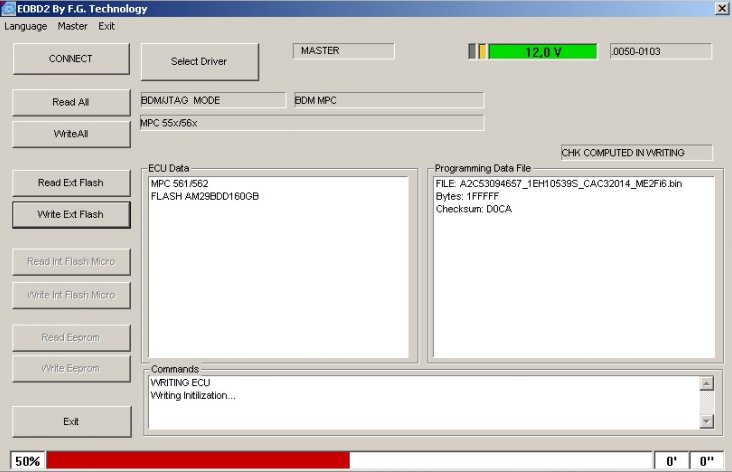Select the FLASH AM29BDD160GB line
The width and height of the screenshot is (732, 472).
click(204, 196)
